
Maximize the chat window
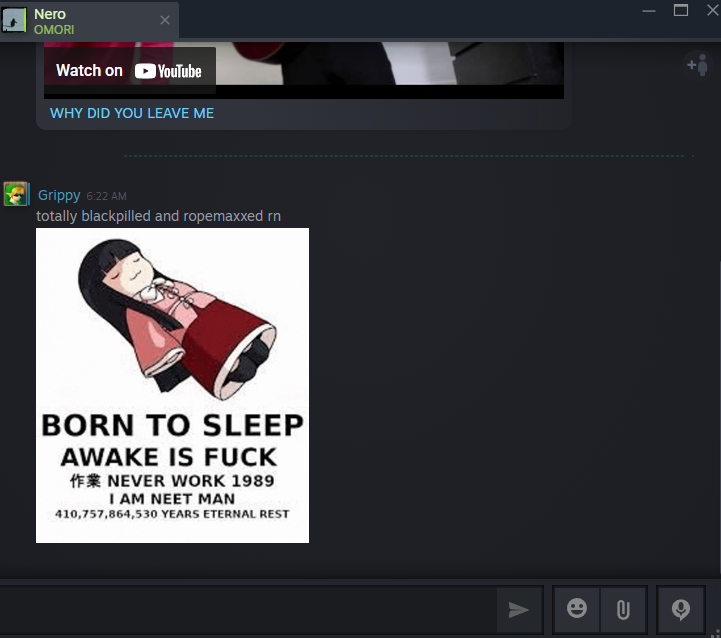click(x=681, y=11)
